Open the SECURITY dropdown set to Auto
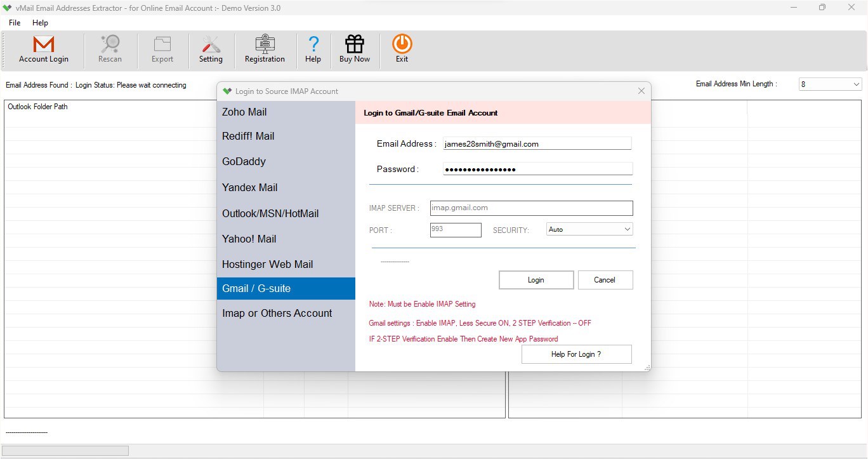The image size is (868, 459). [589, 229]
